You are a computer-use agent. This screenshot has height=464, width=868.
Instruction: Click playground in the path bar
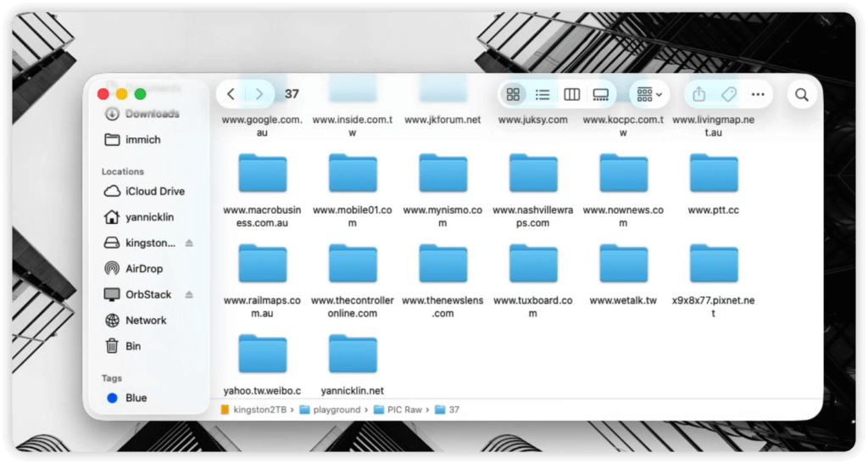331,410
